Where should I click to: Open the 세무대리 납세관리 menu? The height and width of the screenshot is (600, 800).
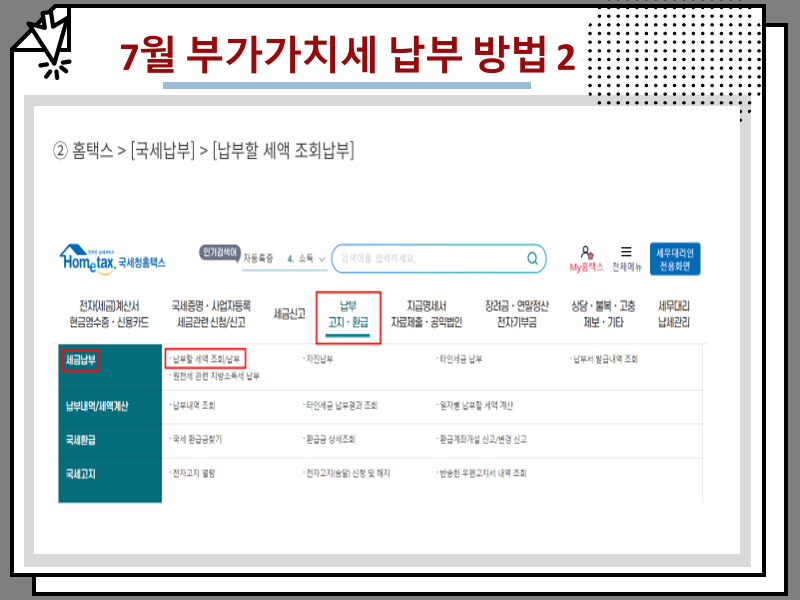[673, 314]
